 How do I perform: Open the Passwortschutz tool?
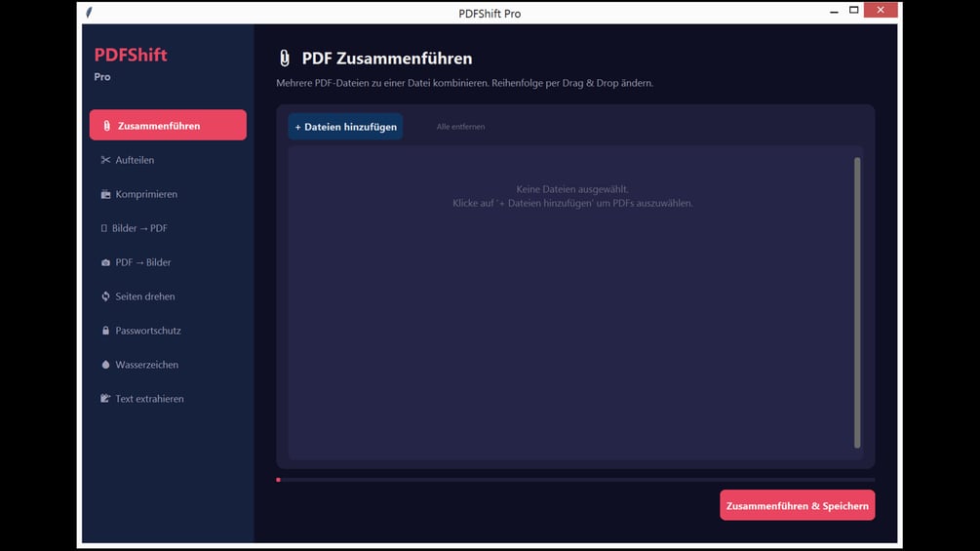[x=168, y=331]
